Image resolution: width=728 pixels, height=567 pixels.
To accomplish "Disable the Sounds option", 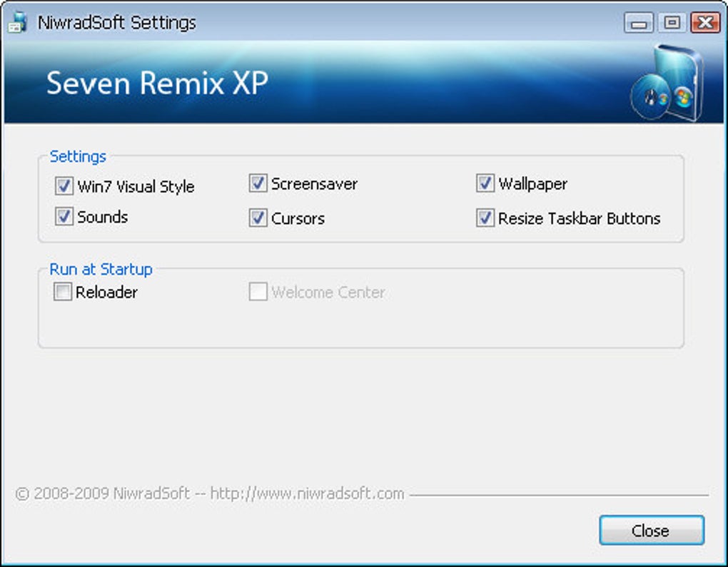I will coord(64,217).
